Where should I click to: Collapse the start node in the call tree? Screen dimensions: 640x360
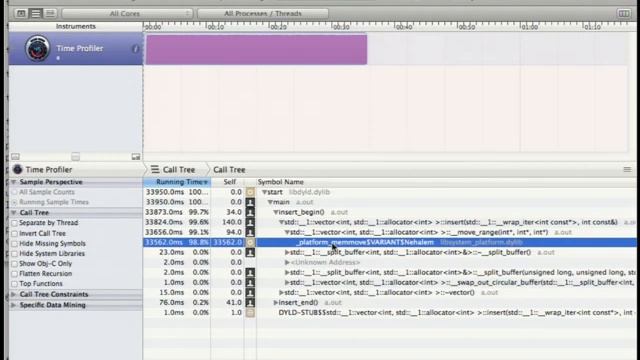(264, 192)
